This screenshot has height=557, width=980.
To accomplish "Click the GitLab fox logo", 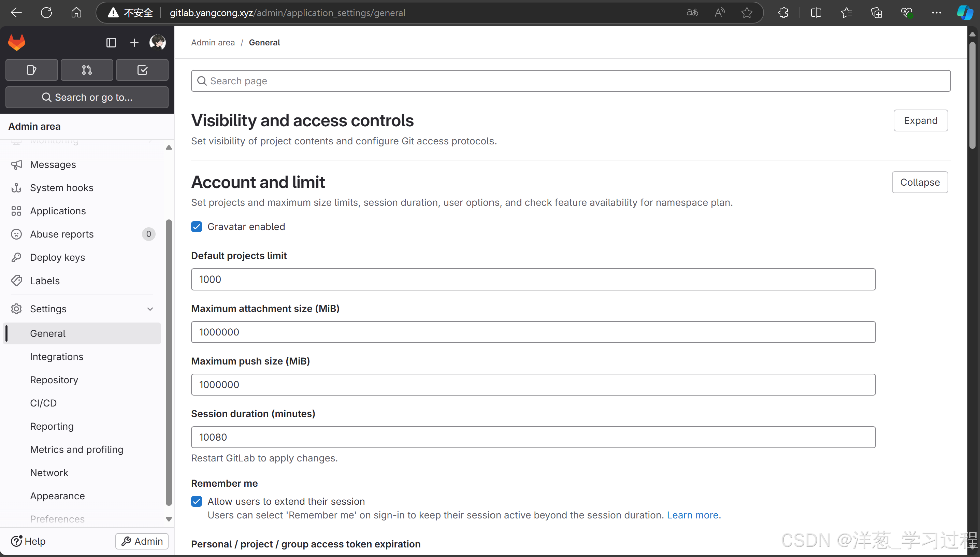I will pos(17,42).
